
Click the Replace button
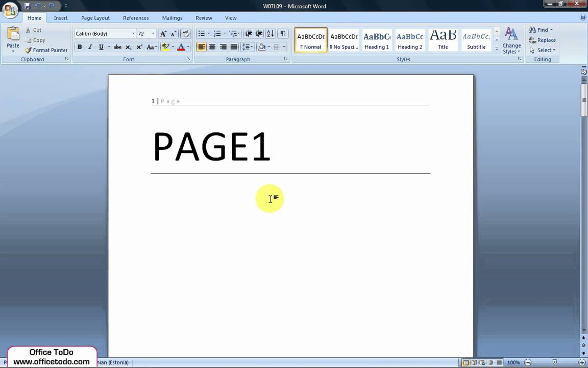[542, 40]
